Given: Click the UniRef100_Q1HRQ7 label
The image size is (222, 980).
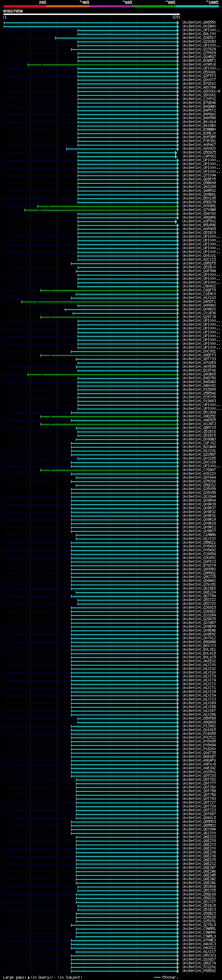Looking at the screenshot, I should tap(199, 57).
